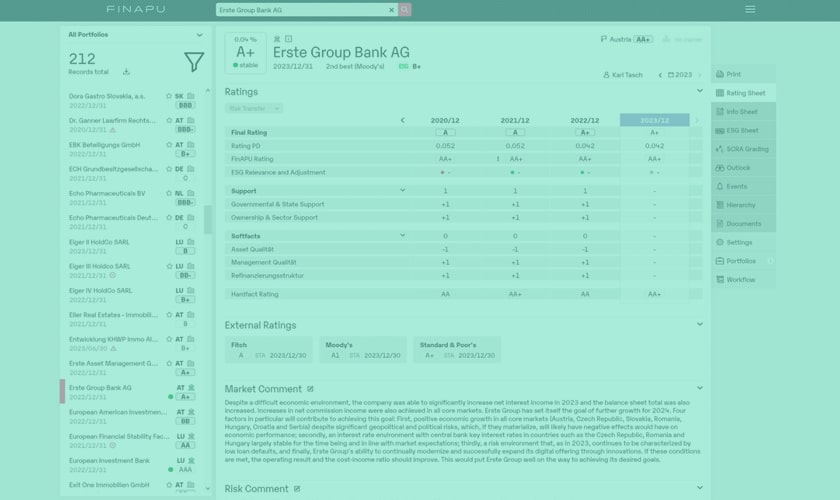
Task: Edit the Market Comment
Action: [310, 389]
